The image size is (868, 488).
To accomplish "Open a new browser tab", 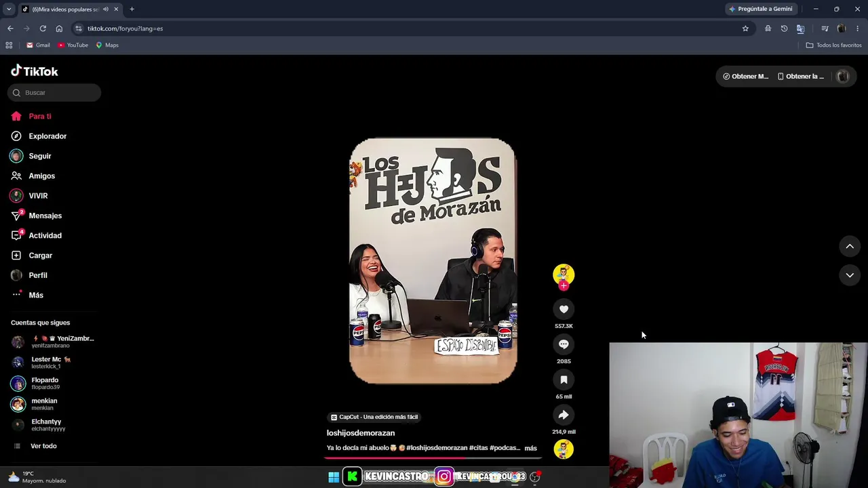I will coord(132,9).
